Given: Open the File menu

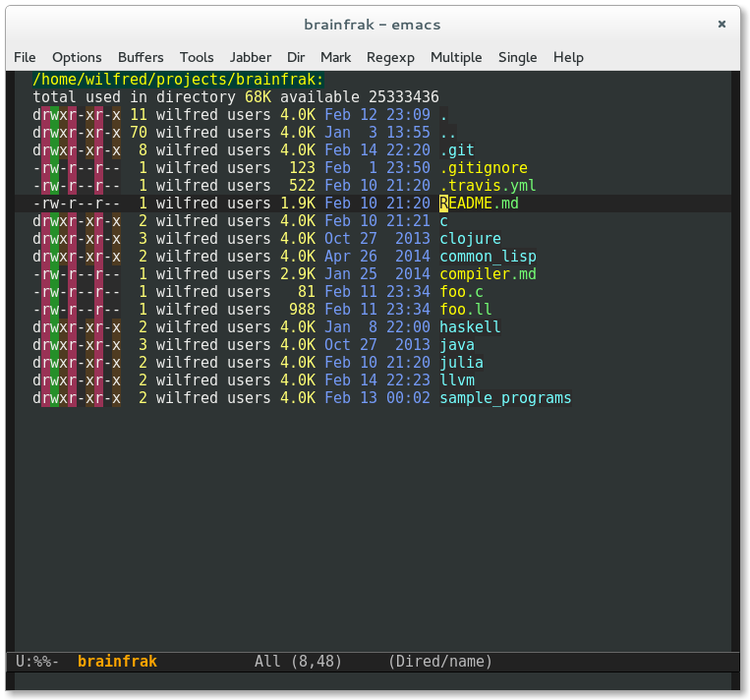Looking at the screenshot, I should point(25,57).
